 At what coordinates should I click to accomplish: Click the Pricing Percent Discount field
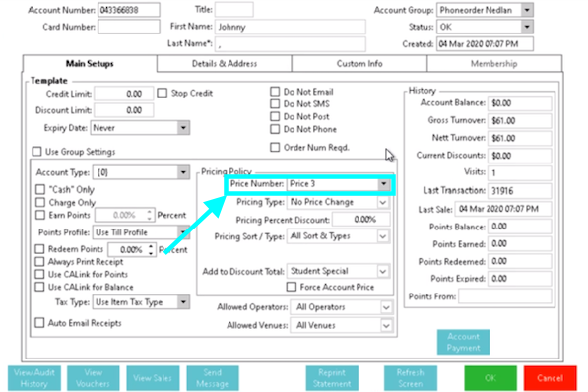[360, 219]
